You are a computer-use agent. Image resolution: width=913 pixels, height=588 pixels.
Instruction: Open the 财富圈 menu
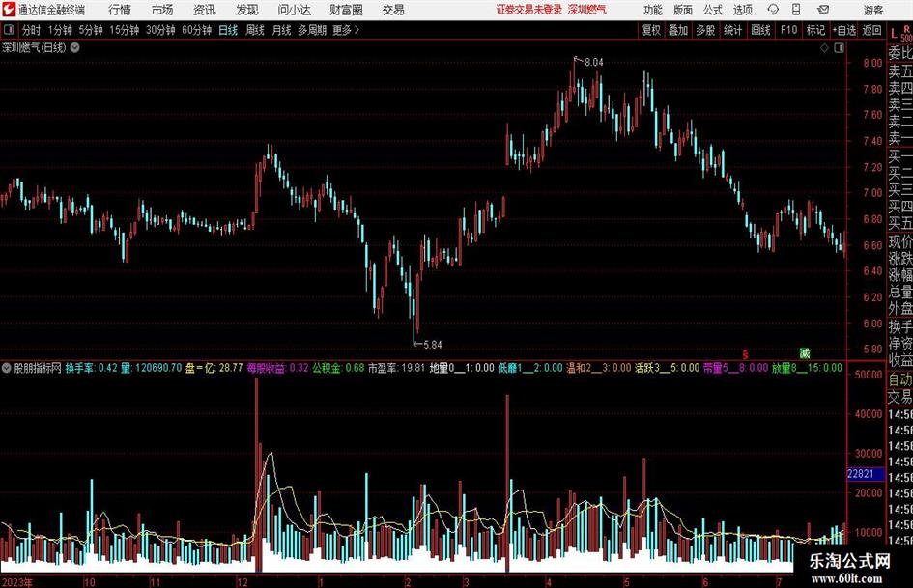346,10
